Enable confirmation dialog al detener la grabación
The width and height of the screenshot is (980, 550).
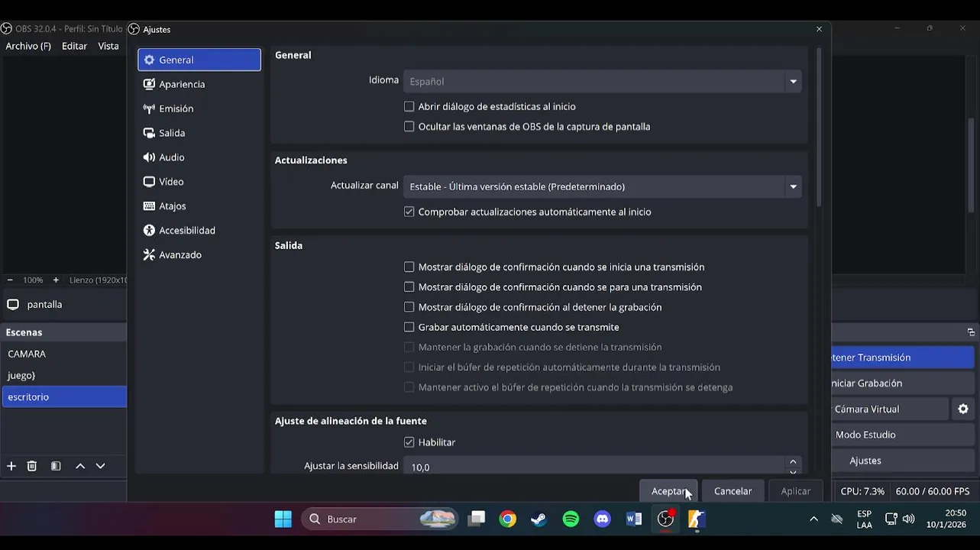tap(409, 307)
